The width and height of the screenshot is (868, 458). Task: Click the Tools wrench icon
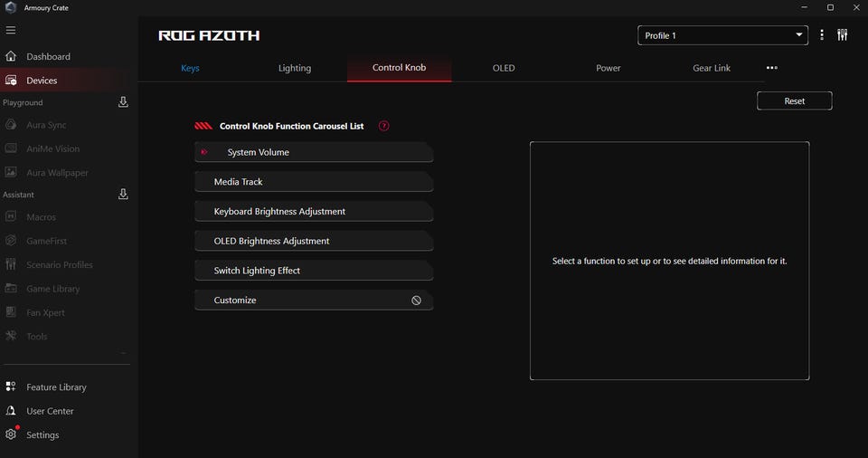(11, 336)
